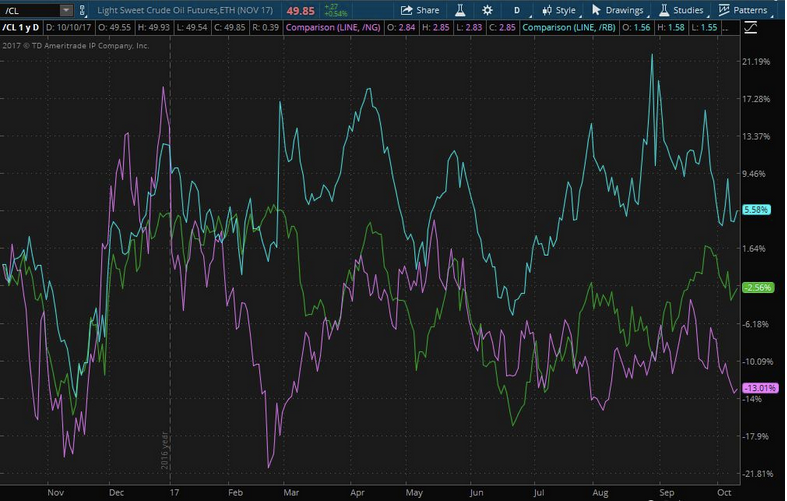Toggle the price axis scale icon
Viewport: 787px width, 501px height.
[x=750, y=28]
